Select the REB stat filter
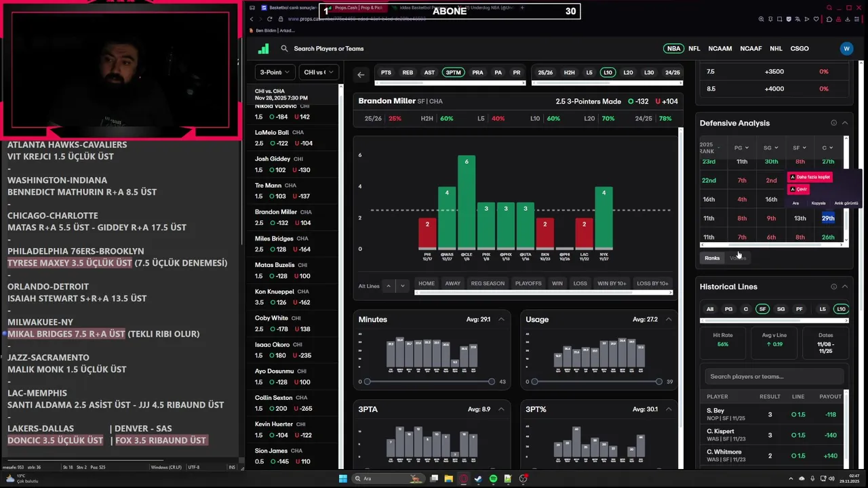This screenshot has height=488, width=868. point(408,73)
